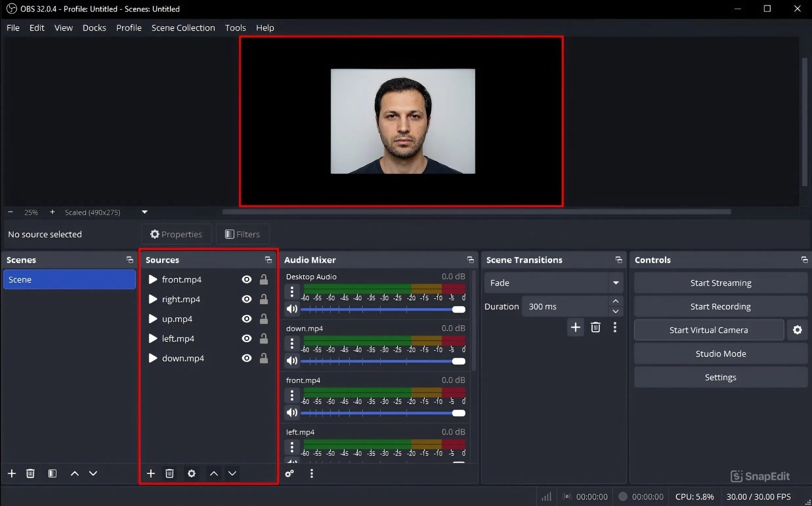Open Settings from Controls panel

pos(721,377)
